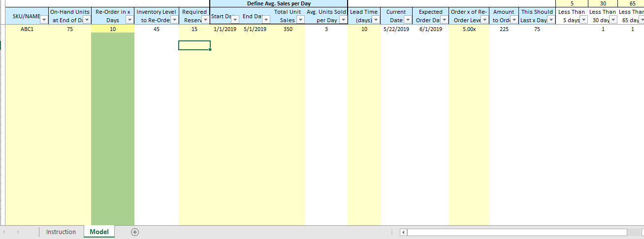Open Less Than 5 days filter arrow
The width and height of the screenshot is (644, 239).
584,20
